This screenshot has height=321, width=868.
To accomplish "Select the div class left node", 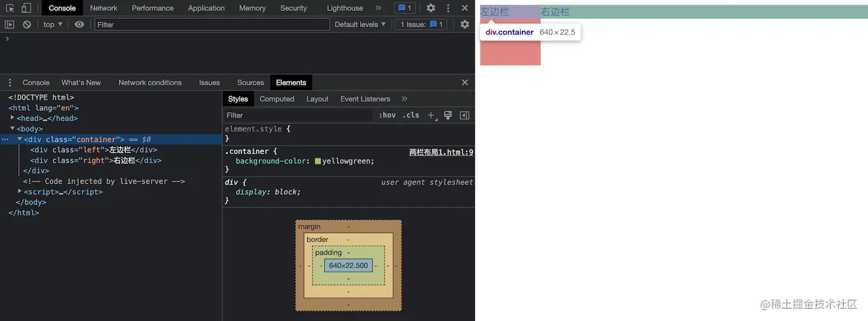I will pos(94,150).
